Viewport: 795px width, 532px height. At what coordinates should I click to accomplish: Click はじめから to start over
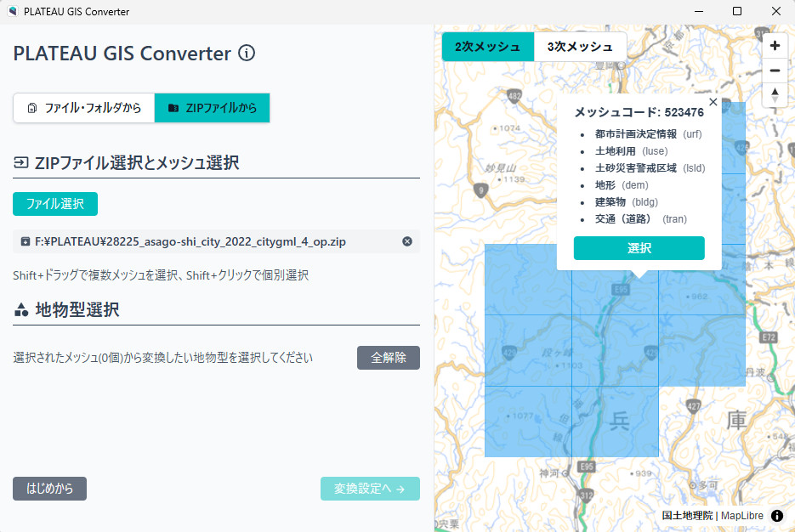coord(49,489)
